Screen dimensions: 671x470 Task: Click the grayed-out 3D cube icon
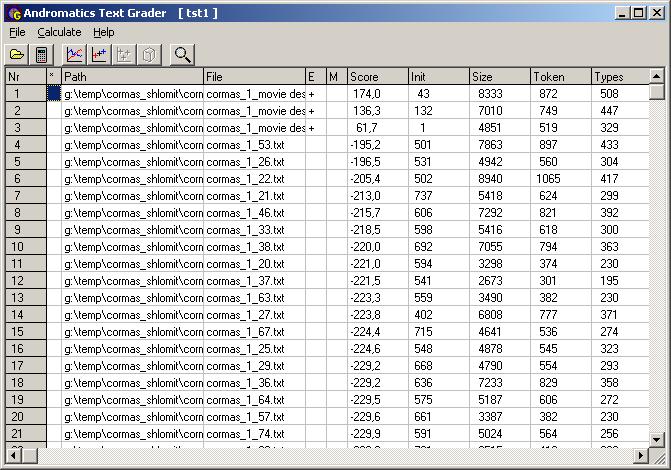[148, 55]
